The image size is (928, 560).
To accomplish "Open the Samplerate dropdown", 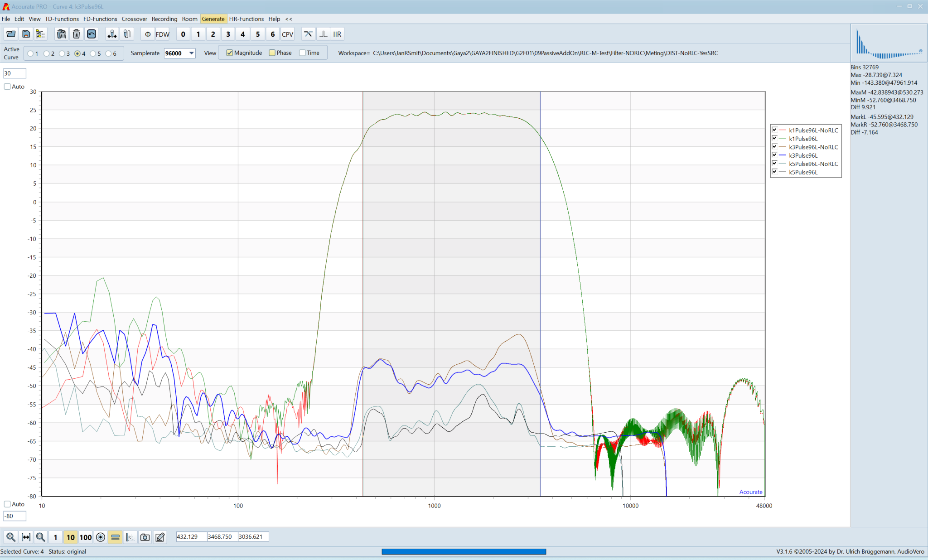I will pos(192,53).
